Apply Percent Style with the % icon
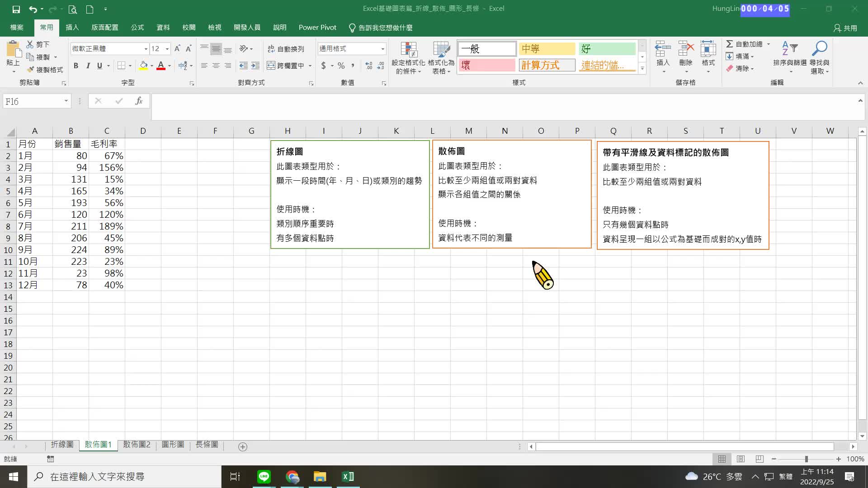The image size is (868, 488). click(341, 66)
